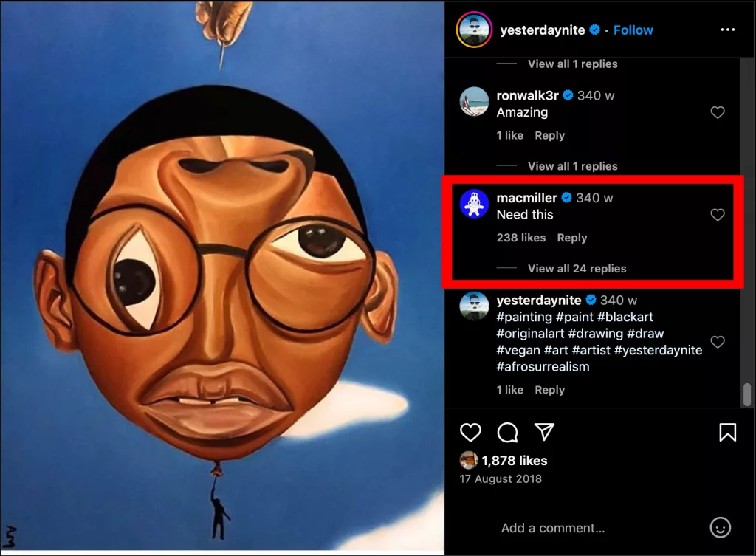
Task: Expand the topmost View all 1 replies
Action: click(x=572, y=64)
